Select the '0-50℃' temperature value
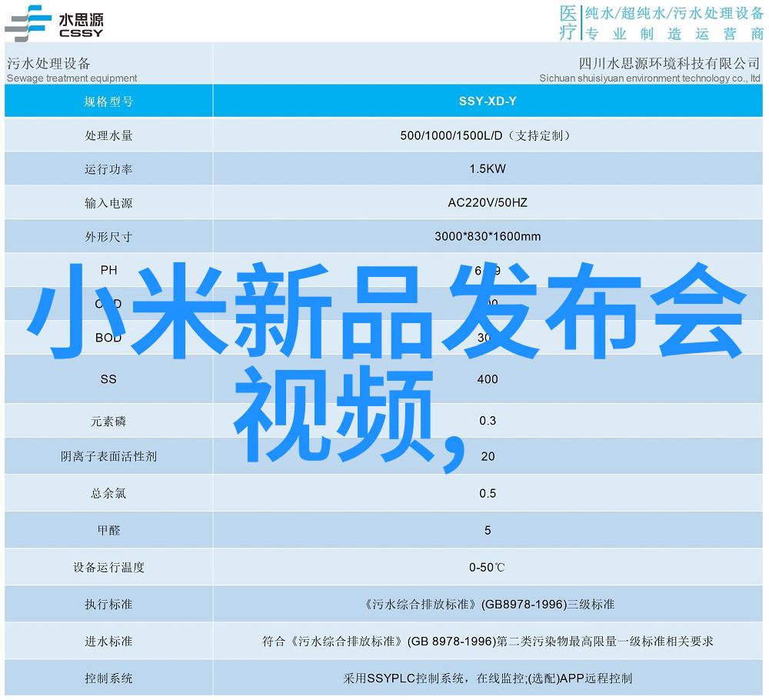This screenshot has width=769, height=700. [487, 568]
